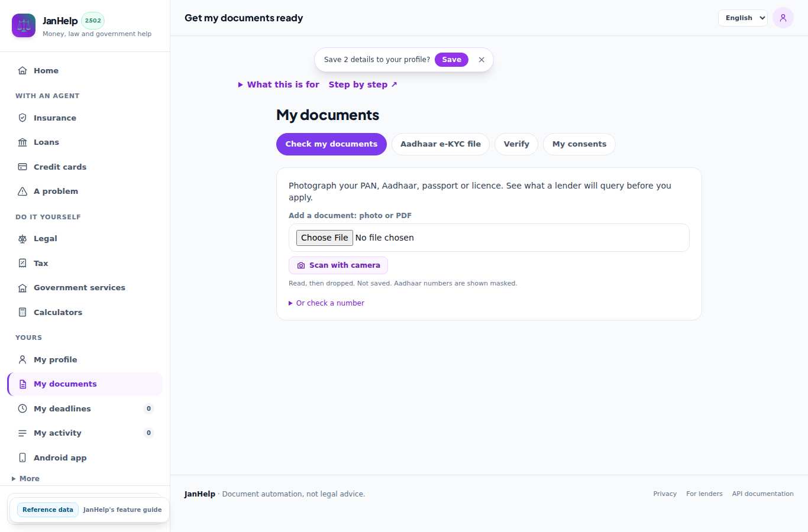808x532 pixels.
Task: Open the Aadhaar e-KYC file tab
Action: [x=441, y=144]
